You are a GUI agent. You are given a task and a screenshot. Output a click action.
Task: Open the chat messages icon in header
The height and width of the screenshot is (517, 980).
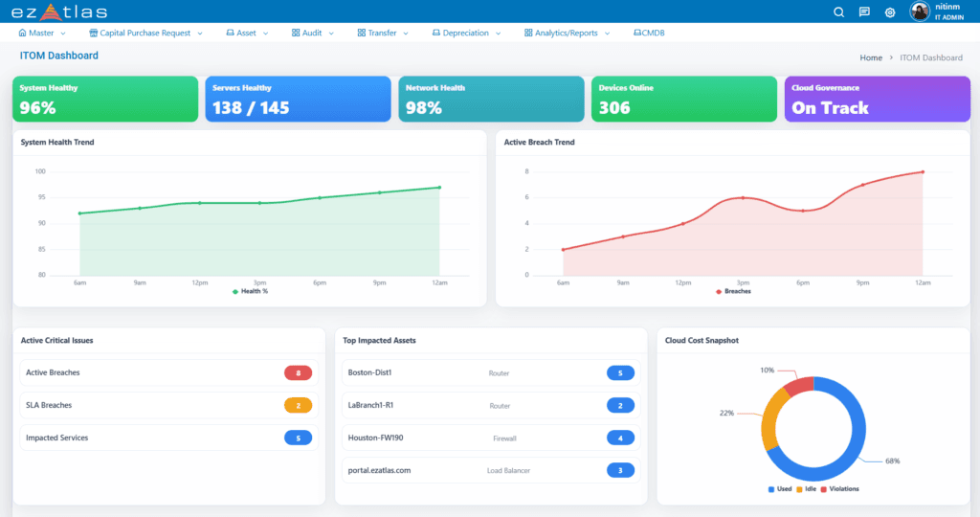coord(864,11)
